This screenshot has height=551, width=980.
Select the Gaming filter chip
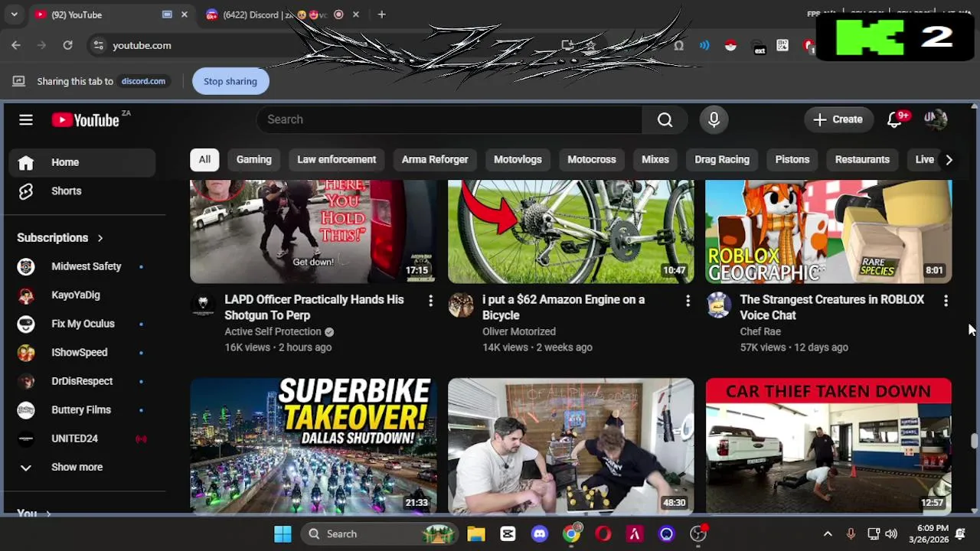(253, 159)
